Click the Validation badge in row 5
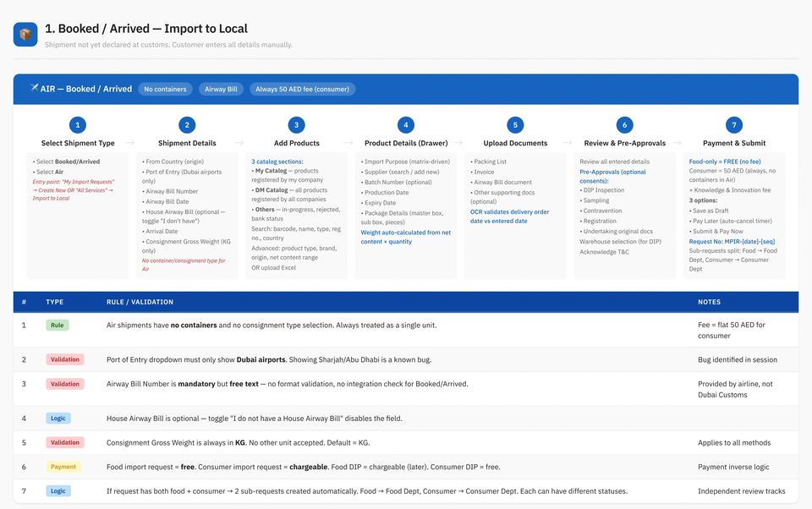The height and width of the screenshot is (509, 812). click(65, 442)
